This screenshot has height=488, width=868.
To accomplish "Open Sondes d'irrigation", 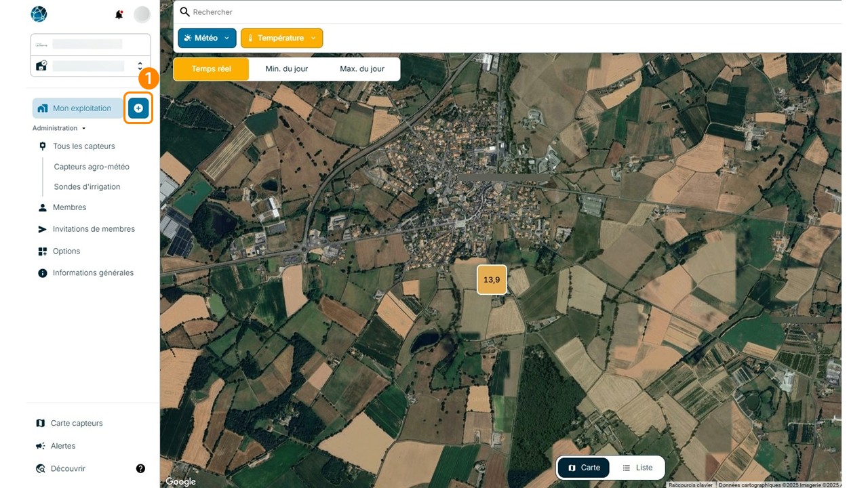I will point(87,187).
